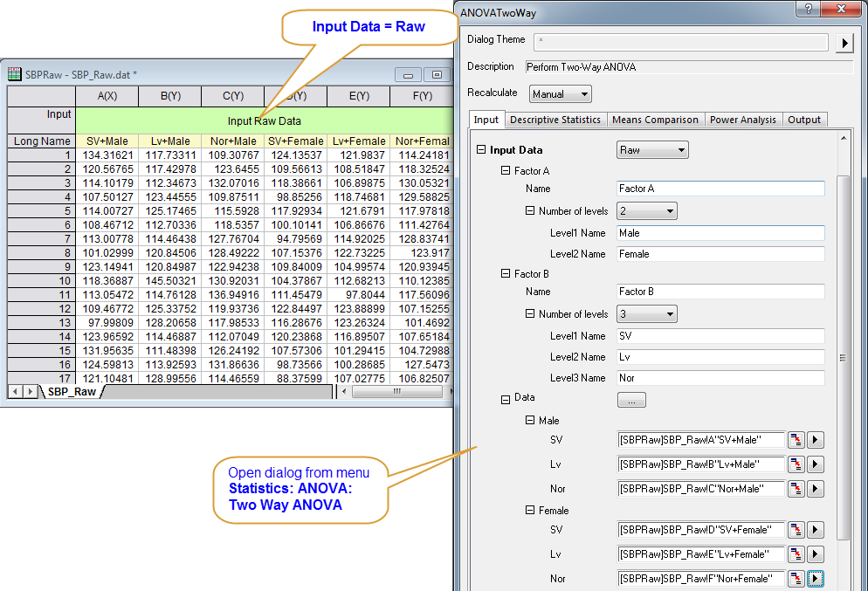Viewport: 868px width, 591px height.
Task: Open the Recalculate Manual dropdown
Action: [x=560, y=93]
